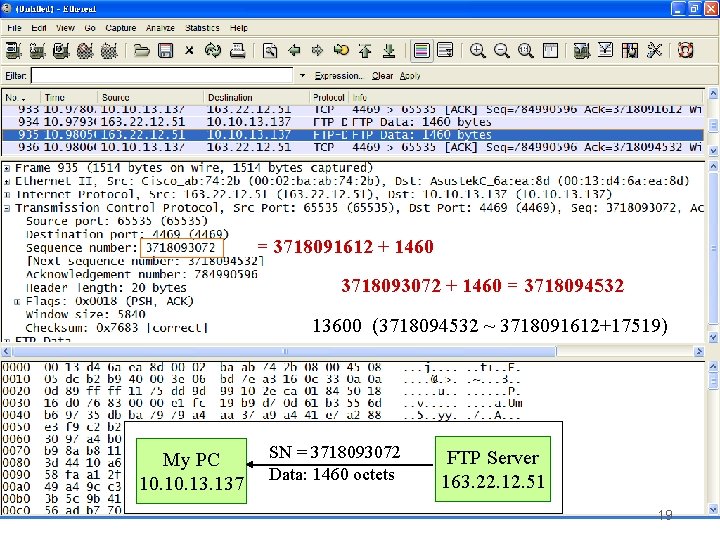Sort packets by the No. column
Viewport: 720px width, 540px height.
[x=21, y=97]
